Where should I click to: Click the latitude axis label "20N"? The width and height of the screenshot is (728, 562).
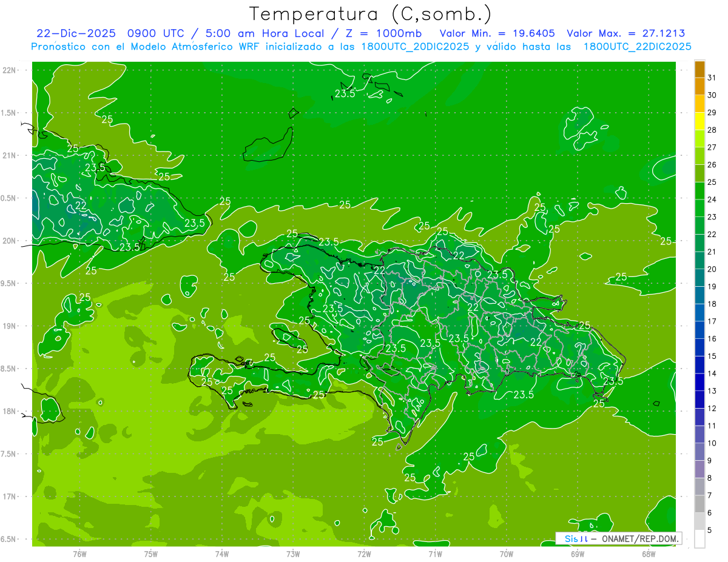tap(9, 241)
